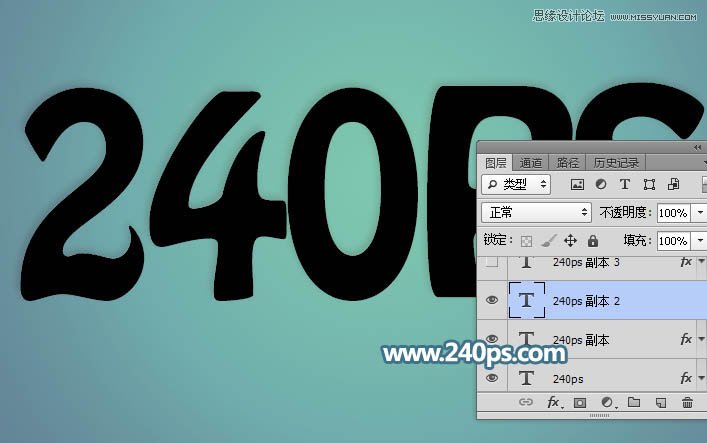Click the 240ps 副本 2 layer thumbnail

527,300
